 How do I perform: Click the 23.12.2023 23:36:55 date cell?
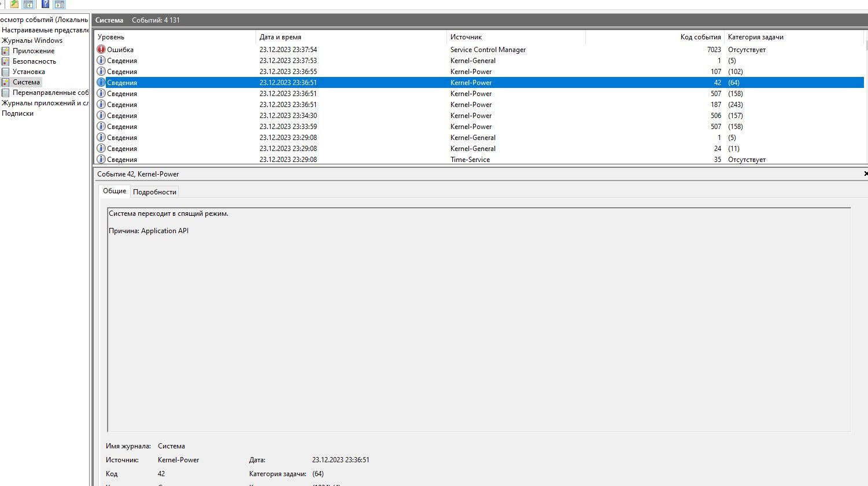point(288,72)
